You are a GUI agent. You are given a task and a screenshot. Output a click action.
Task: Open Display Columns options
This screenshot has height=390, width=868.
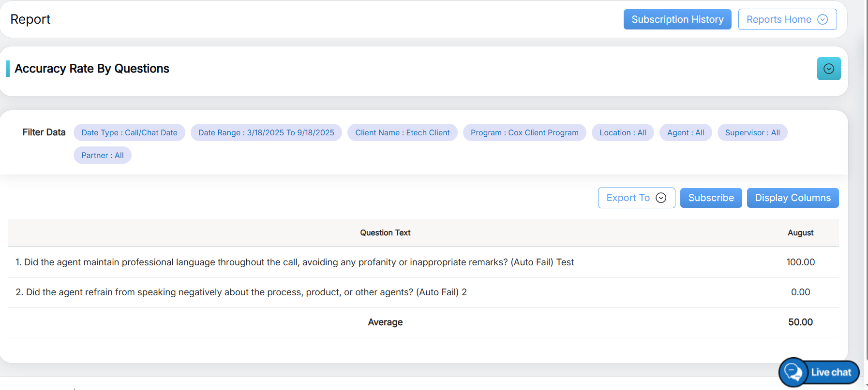pos(792,198)
